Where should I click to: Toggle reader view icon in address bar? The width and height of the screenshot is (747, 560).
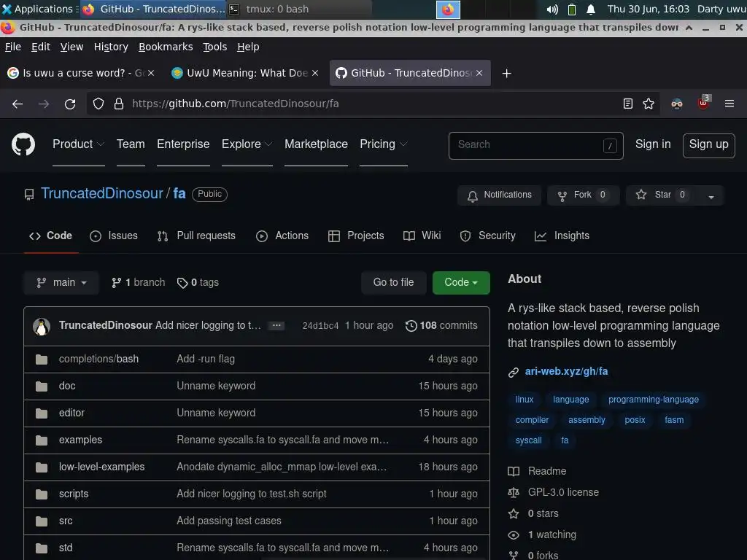pyautogui.click(x=628, y=104)
